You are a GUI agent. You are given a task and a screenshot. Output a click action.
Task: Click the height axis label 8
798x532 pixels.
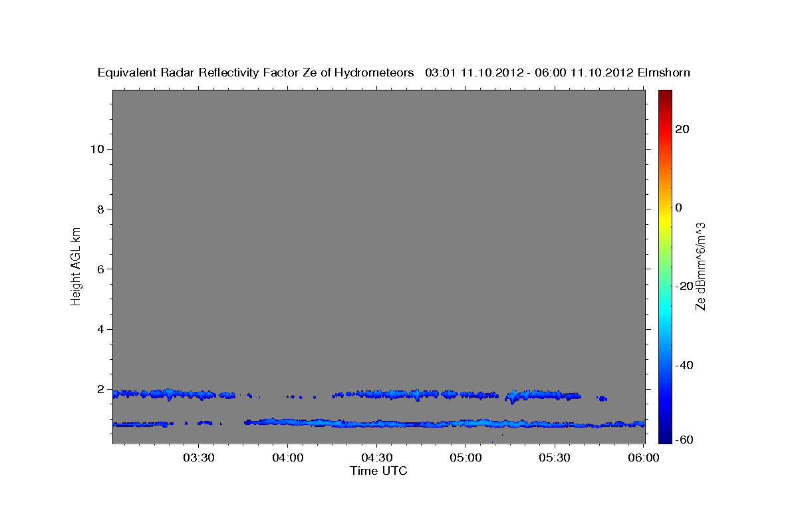(100, 209)
